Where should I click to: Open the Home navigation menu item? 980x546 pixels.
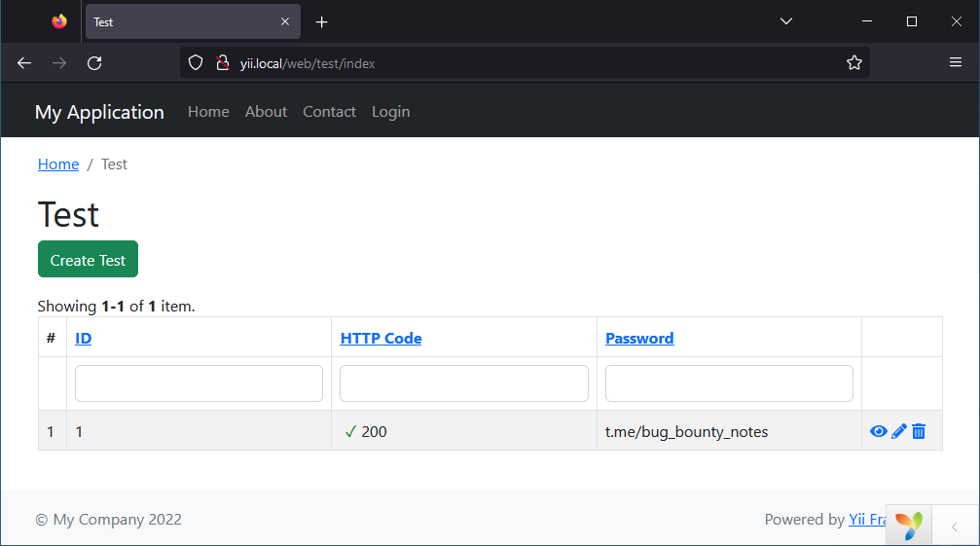pos(209,112)
